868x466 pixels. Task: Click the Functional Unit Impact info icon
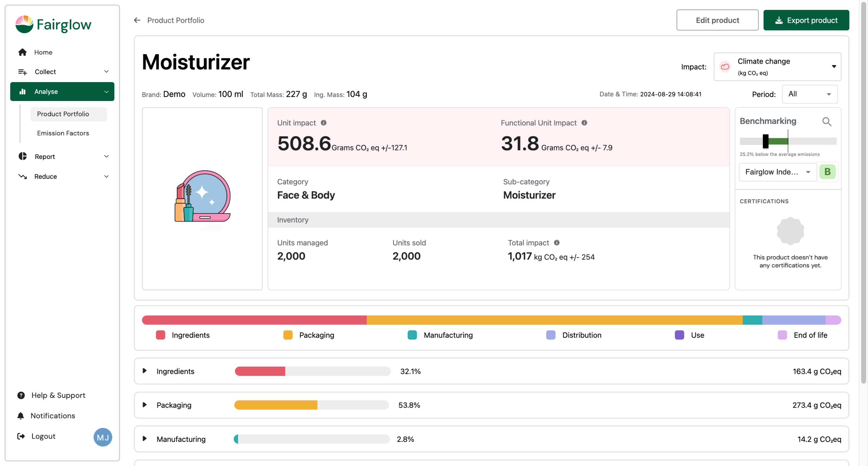pyautogui.click(x=584, y=123)
